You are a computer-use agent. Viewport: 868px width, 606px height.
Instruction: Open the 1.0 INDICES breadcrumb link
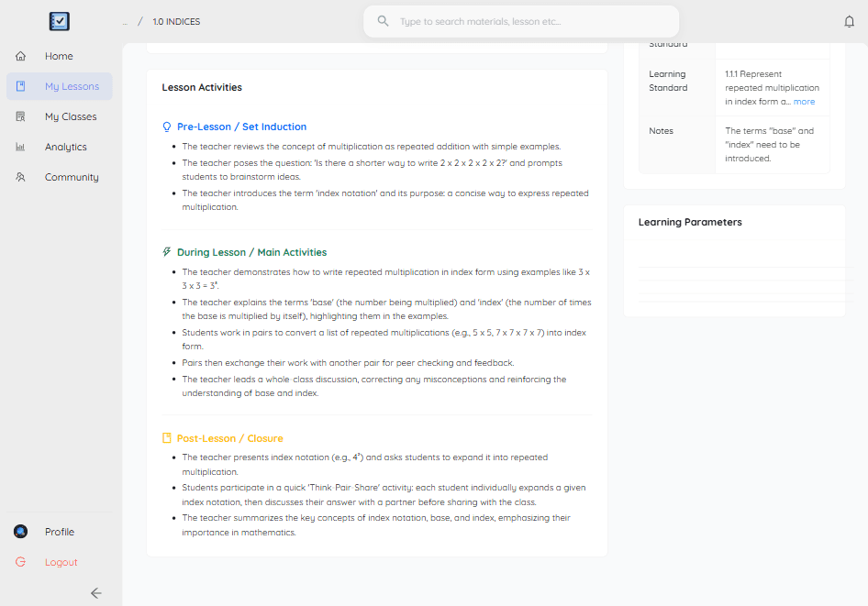click(176, 21)
